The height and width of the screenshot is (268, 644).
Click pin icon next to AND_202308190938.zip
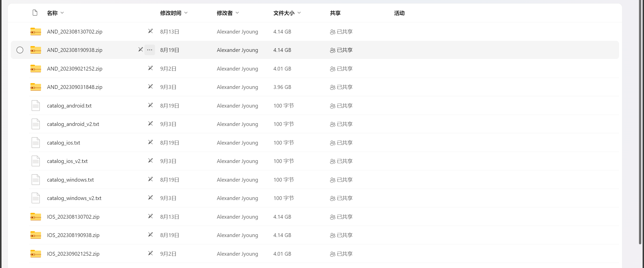coord(141,49)
